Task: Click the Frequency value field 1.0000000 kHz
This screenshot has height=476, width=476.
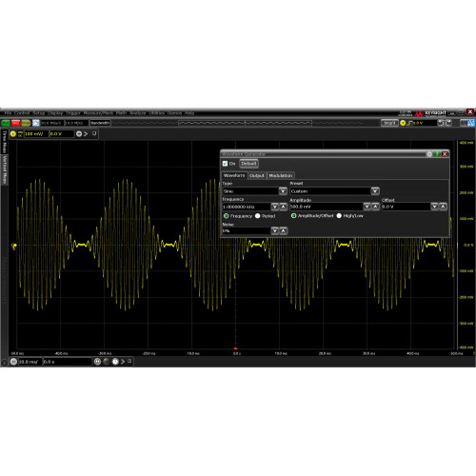Action: [247, 207]
